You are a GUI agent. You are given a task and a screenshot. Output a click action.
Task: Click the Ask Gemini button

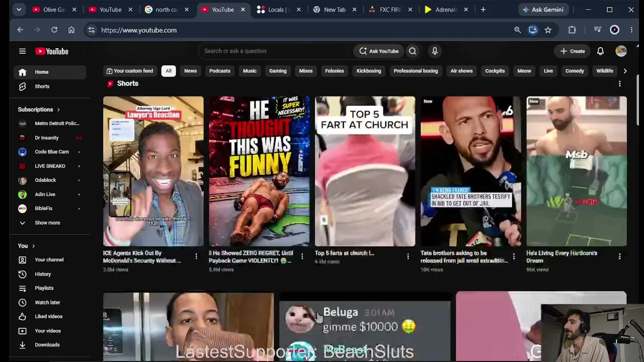pyautogui.click(x=543, y=10)
